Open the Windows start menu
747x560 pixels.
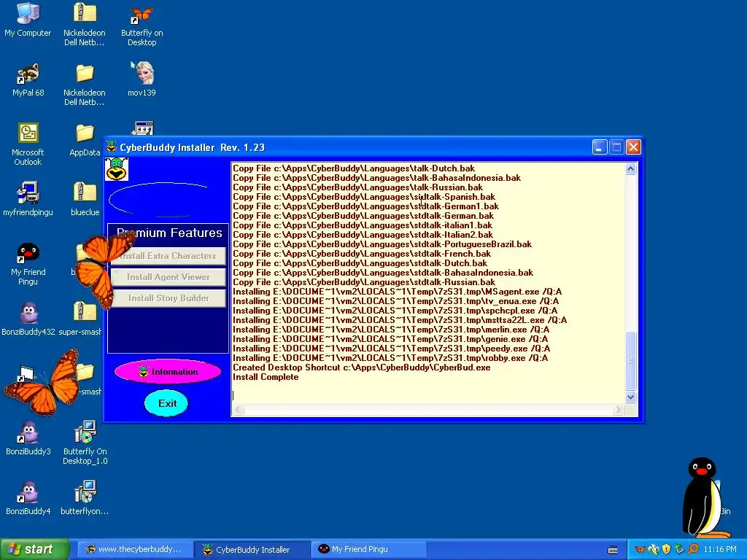point(34,550)
